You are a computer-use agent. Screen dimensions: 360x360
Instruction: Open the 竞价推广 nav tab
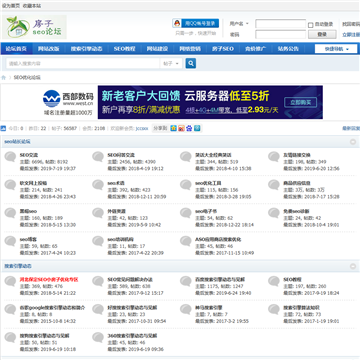click(256, 49)
